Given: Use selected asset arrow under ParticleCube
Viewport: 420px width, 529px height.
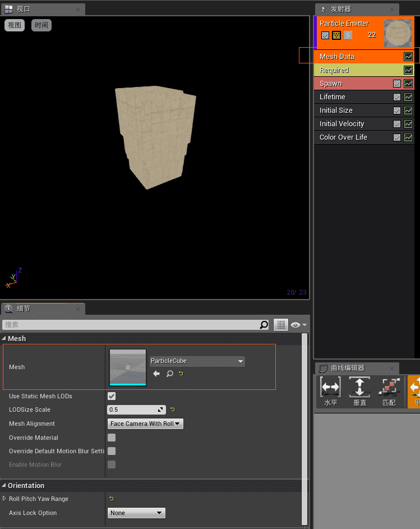Looking at the screenshot, I should pyautogui.click(x=156, y=374).
